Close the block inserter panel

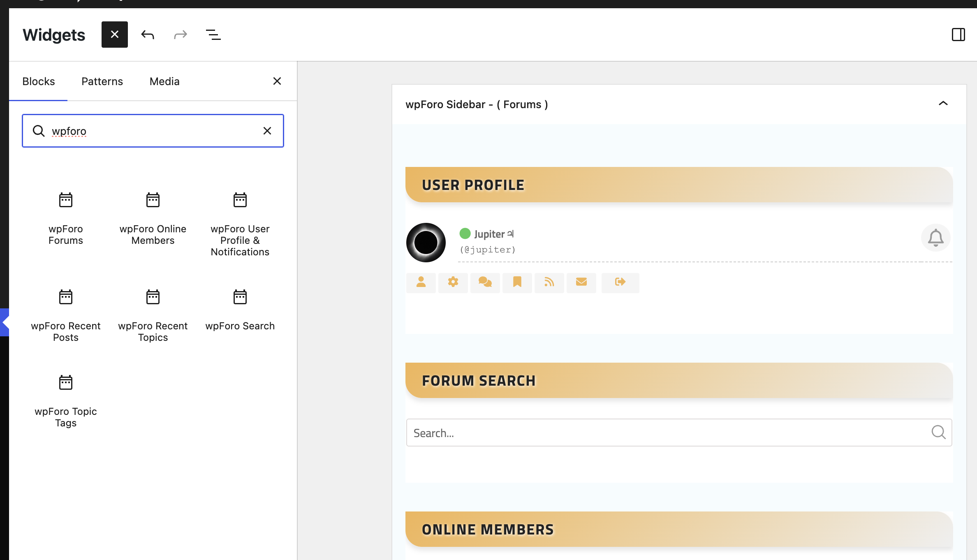pyautogui.click(x=277, y=81)
